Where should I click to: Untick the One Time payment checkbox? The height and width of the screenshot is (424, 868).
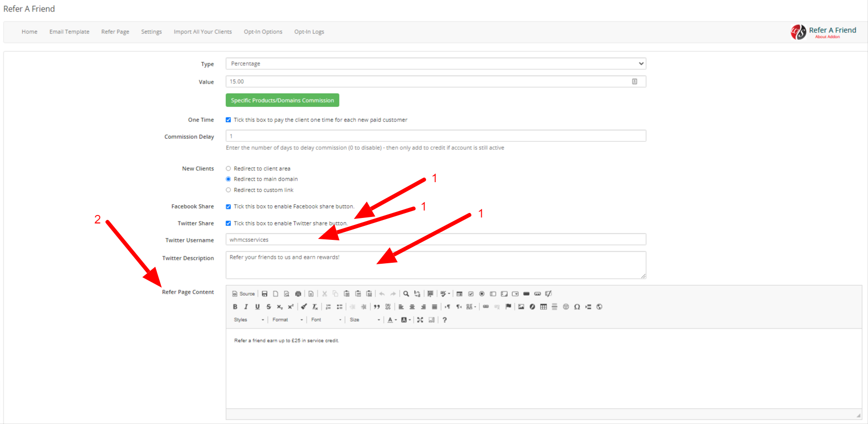pyautogui.click(x=228, y=120)
